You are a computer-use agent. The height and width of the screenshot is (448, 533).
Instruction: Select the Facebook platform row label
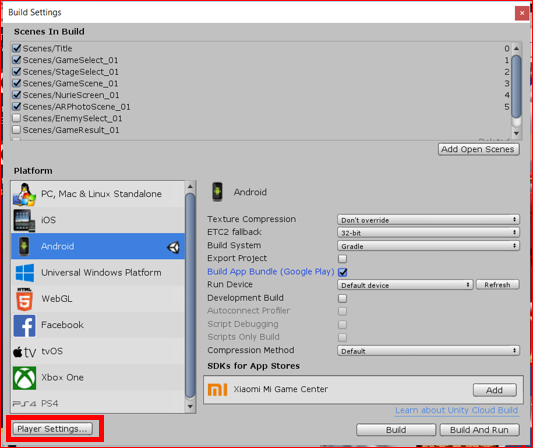pyautogui.click(x=62, y=325)
